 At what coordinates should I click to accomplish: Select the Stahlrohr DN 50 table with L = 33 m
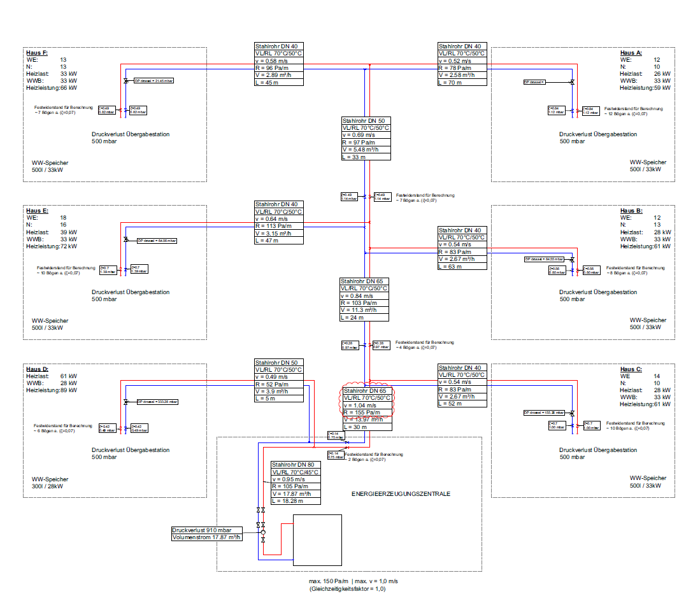366,138
